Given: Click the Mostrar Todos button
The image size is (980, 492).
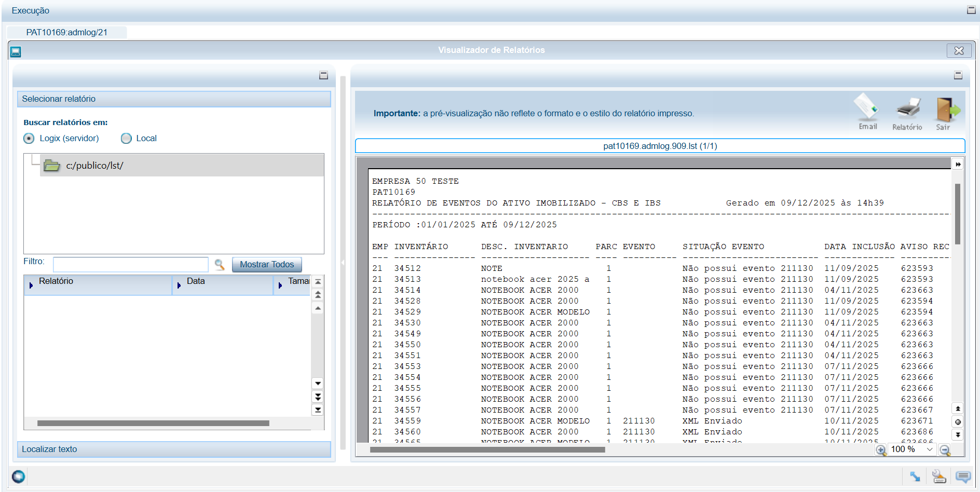Looking at the screenshot, I should pos(267,265).
